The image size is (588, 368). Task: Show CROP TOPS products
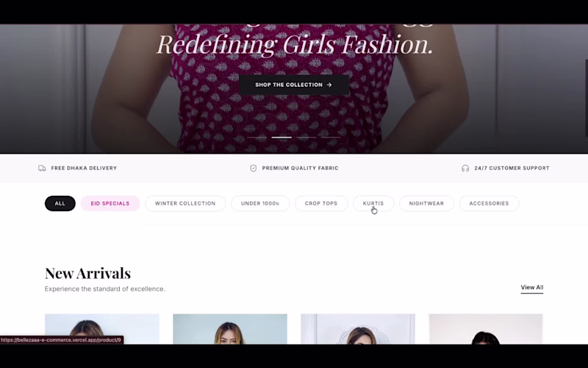tap(321, 204)
